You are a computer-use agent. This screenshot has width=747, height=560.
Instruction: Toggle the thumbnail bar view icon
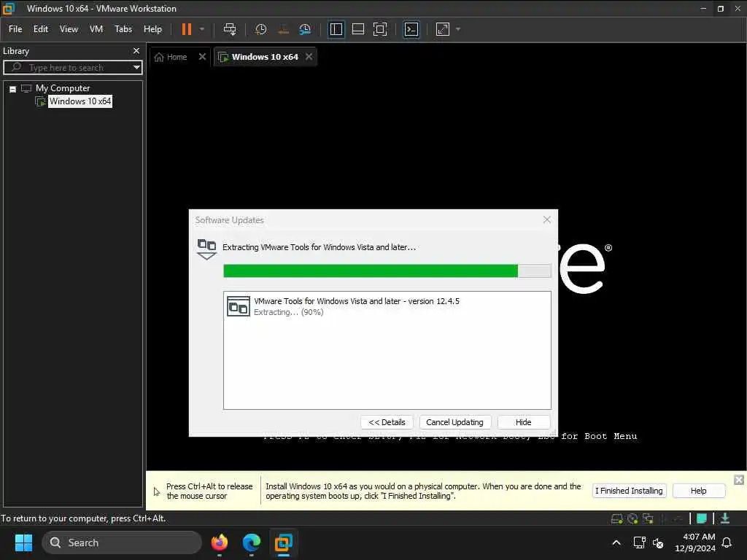(x=357, y=29)
